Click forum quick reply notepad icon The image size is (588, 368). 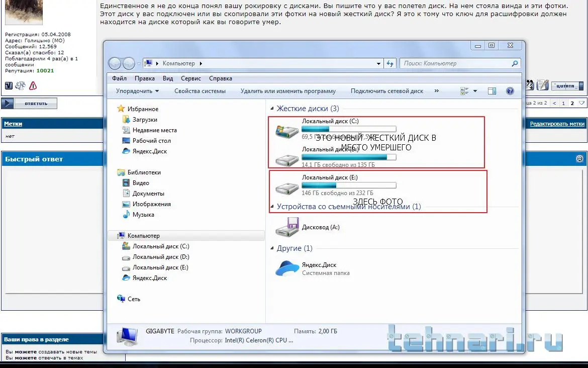point(542,85)
